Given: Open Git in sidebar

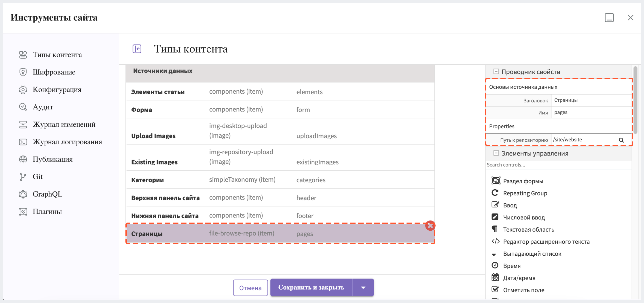Looking at the screenshot, I should [x=38, y=177].
